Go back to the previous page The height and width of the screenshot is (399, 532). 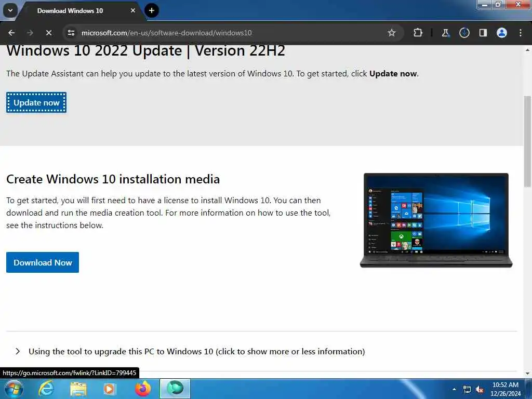pos(11,33)
